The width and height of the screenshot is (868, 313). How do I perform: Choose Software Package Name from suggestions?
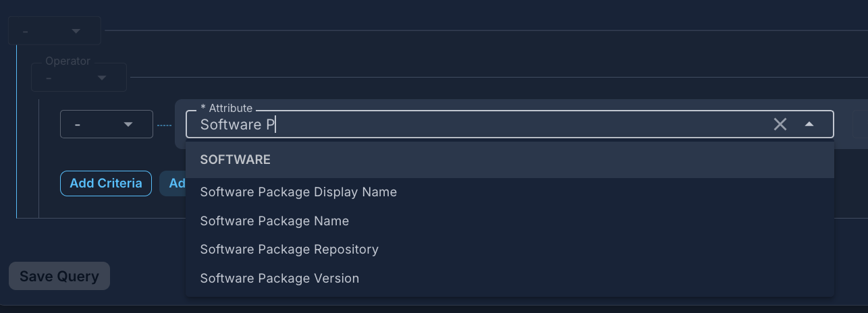coord(275,221)
